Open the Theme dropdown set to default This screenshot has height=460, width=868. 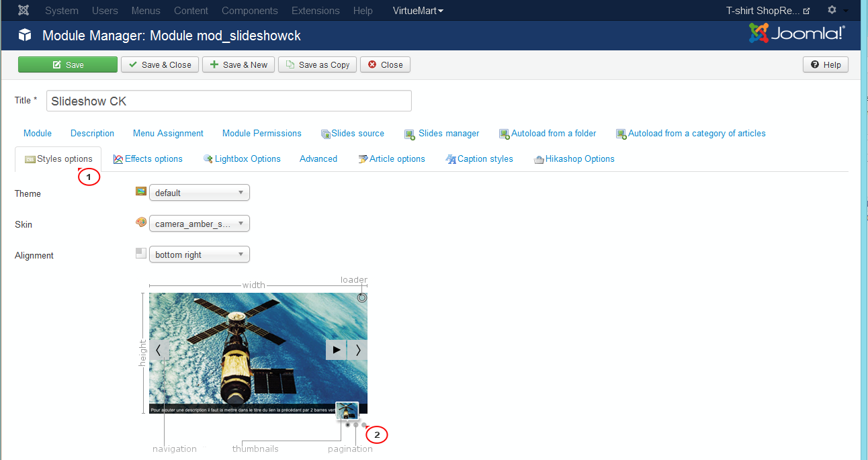pos(200,193)
